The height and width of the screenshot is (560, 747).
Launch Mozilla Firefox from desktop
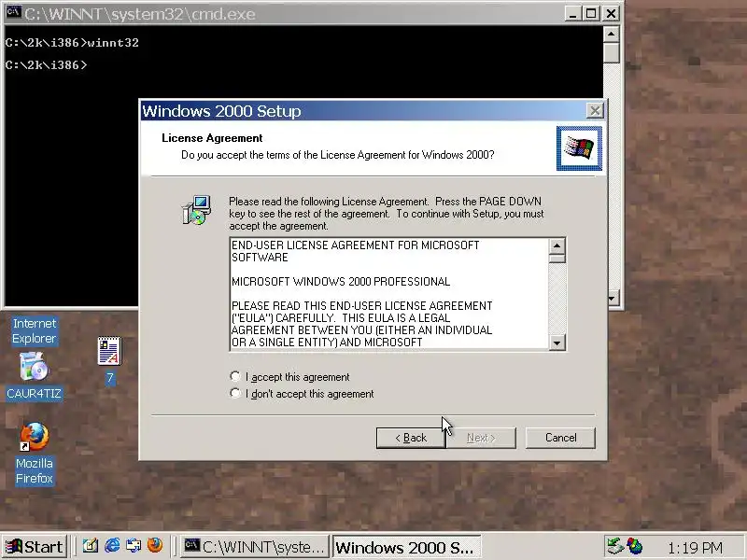(35, 454)
